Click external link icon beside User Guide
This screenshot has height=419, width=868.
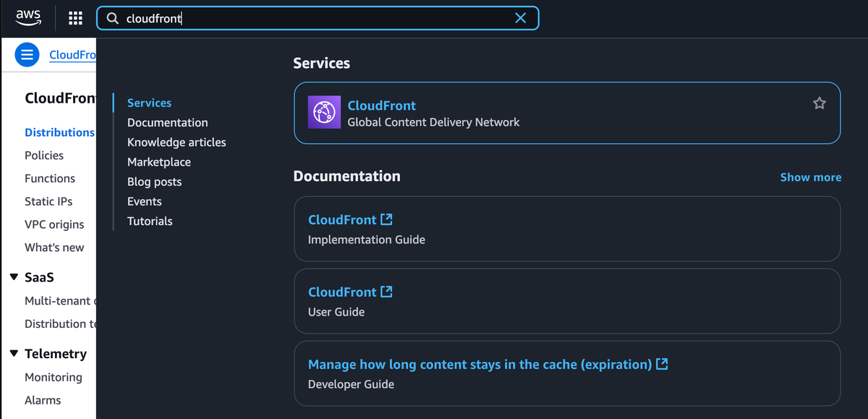(386, 292)
